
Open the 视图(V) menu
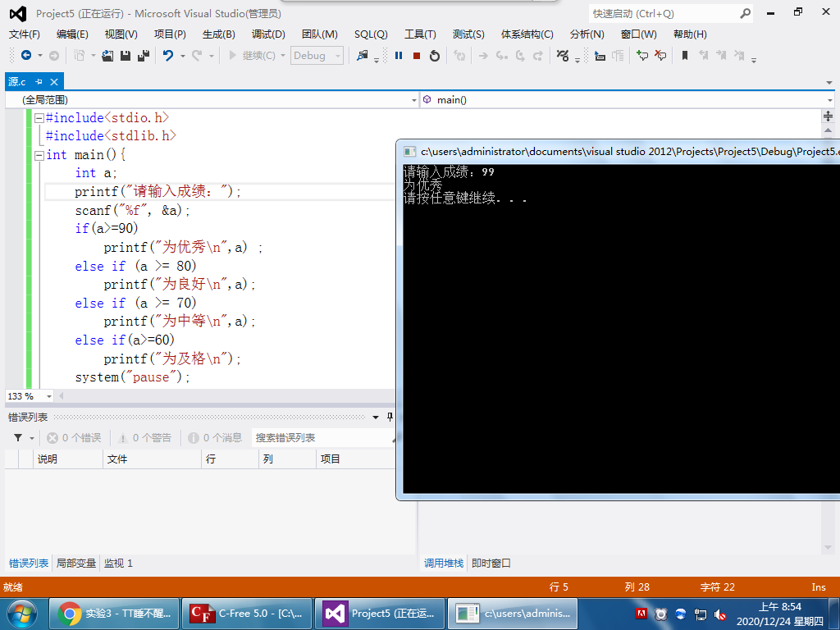(121, 34)
